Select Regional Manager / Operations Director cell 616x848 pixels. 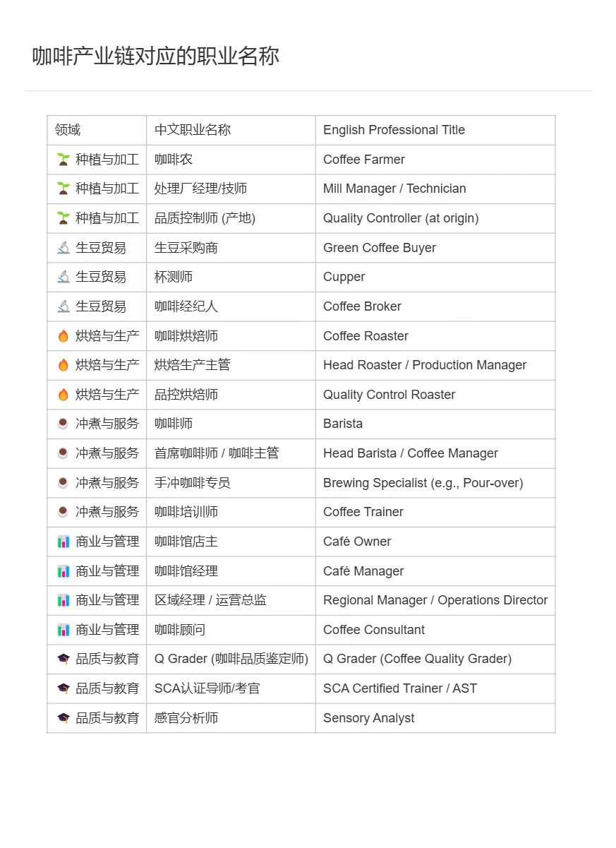(x=435, y=600)
